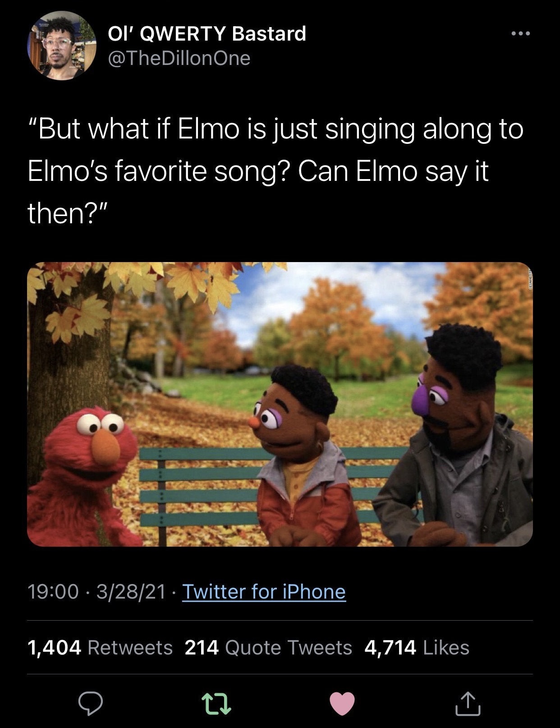Click the 3/28/21 date
This screenshot has height=728, width=560.
click(x=131, y=592)
